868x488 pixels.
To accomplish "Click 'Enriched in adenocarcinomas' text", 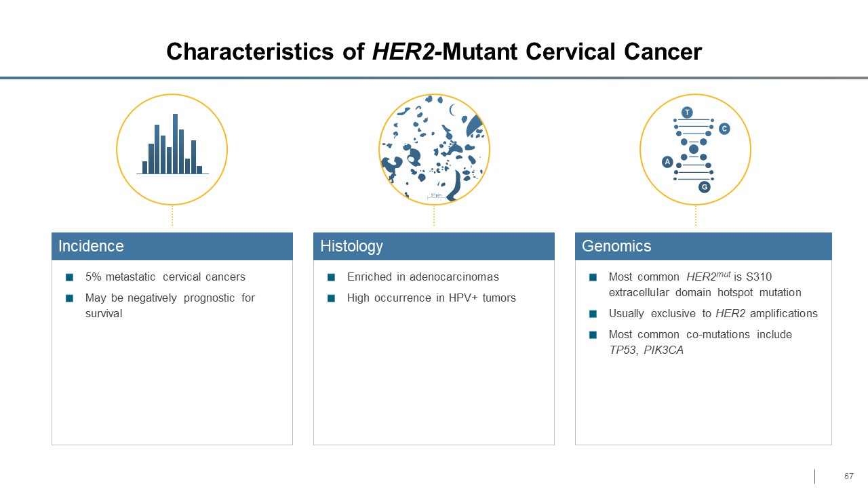I will click(422, 277).
